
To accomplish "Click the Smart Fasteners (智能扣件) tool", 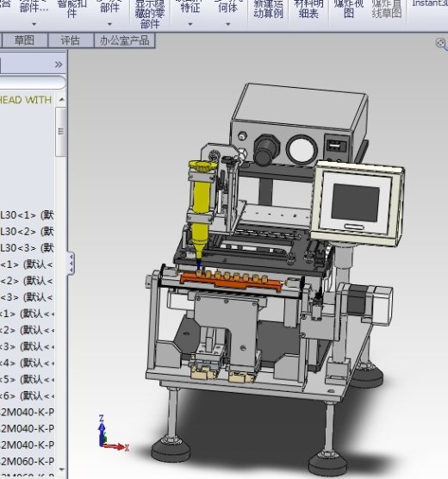I will tap(72, 9).
